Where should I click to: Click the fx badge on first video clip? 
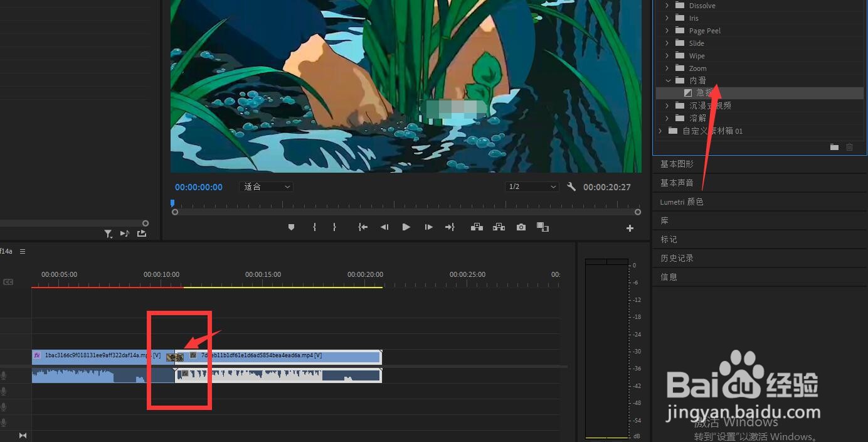pyautogui.click(x=37, y=355)
